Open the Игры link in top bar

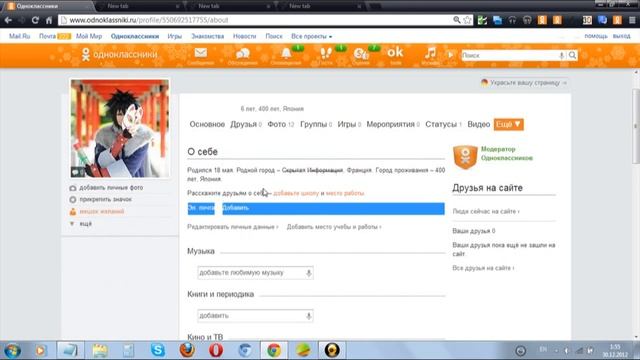[x=175, y=36]
